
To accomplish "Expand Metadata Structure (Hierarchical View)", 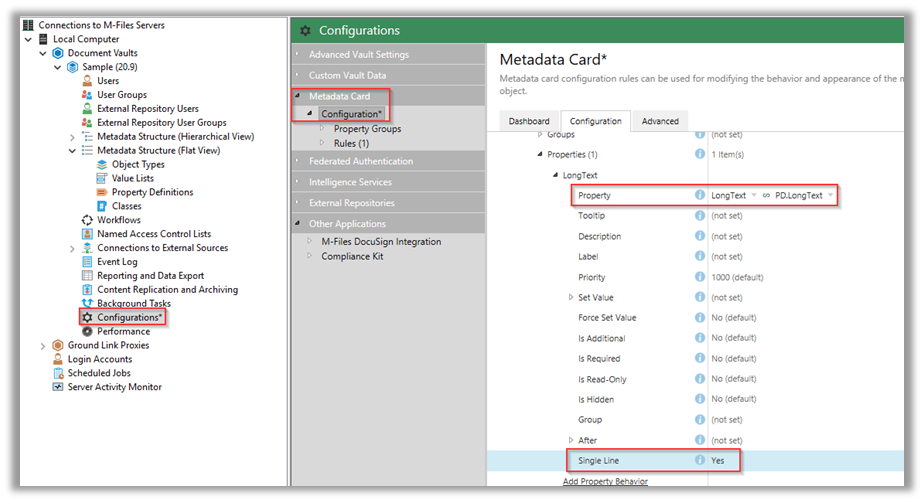I will pyautogui.click(x=72, y=137).
